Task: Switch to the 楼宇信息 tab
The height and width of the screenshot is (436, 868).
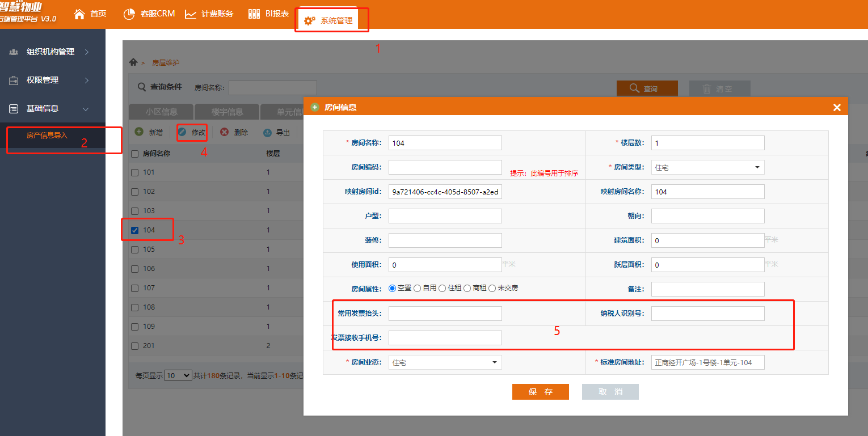Action: click(227, 112)
